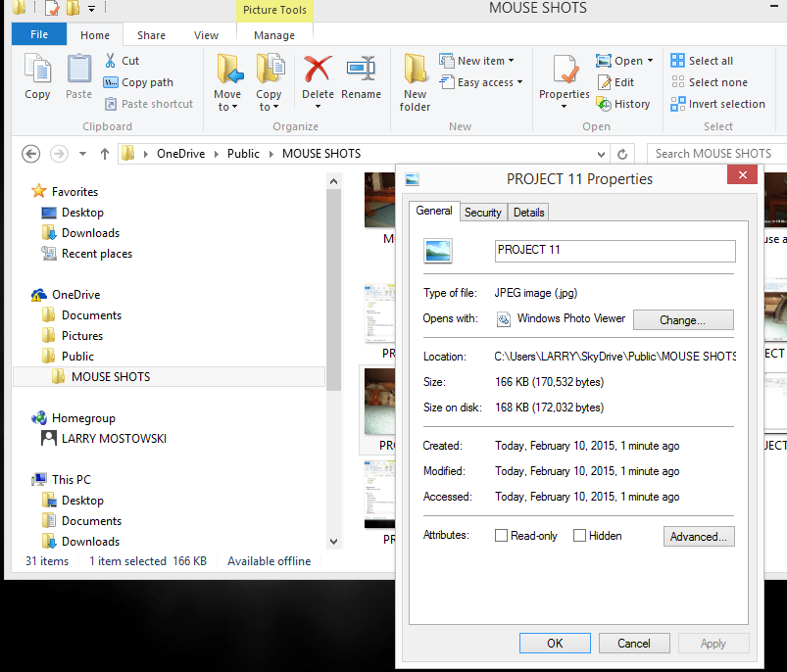
Task: Open Downloads under Favorites
Action: point(80,233)
